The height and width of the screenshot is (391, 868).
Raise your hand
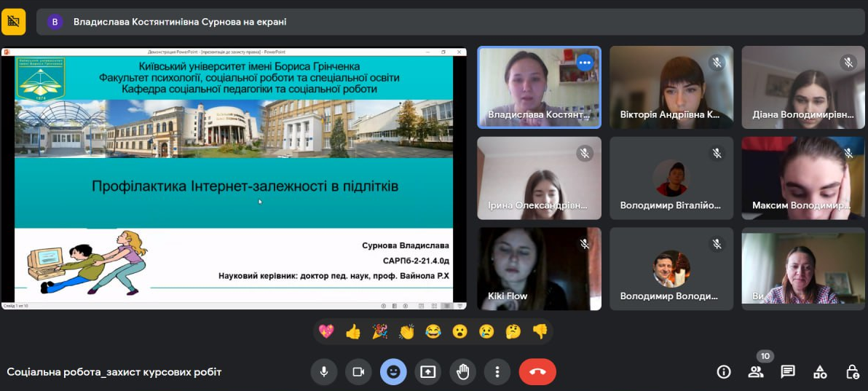[x=462, y=372]
